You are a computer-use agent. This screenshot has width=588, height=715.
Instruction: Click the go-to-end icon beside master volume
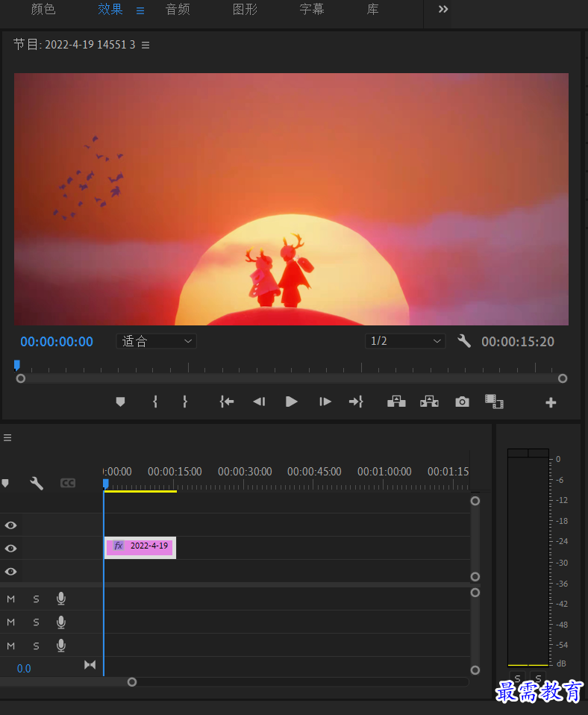coord(90,665)
